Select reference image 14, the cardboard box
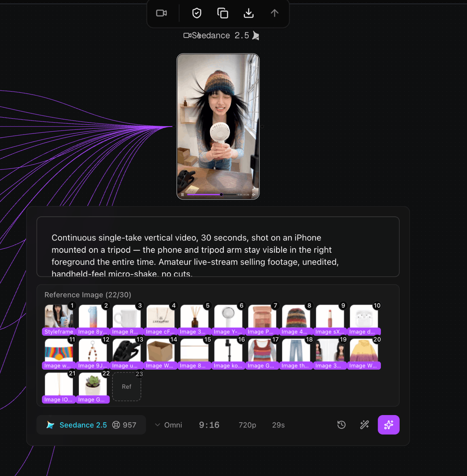Image resolution: width=467 pixels, height=476 pixels. [x=160, y=353]
